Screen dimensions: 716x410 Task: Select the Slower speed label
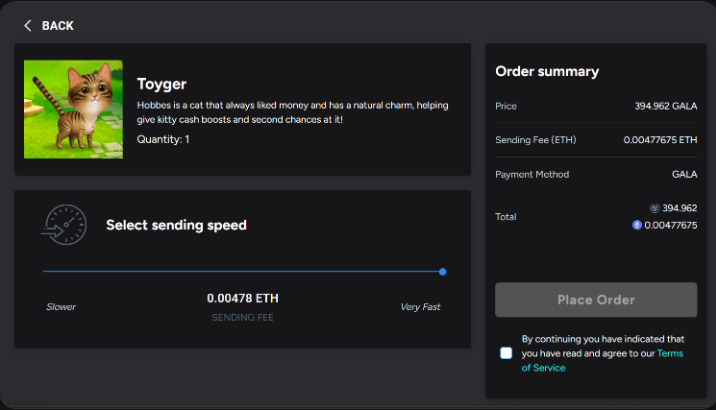[x=61, y=307]
